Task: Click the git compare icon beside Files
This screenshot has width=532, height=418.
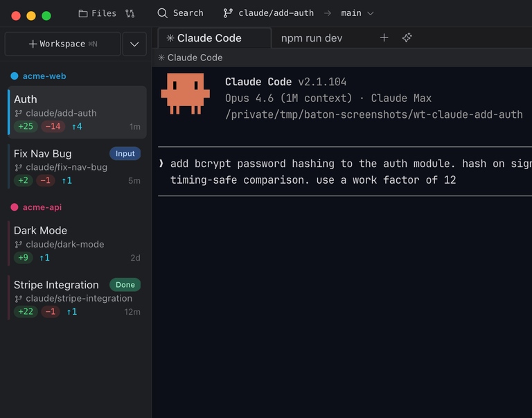Action: click(130, 13)
